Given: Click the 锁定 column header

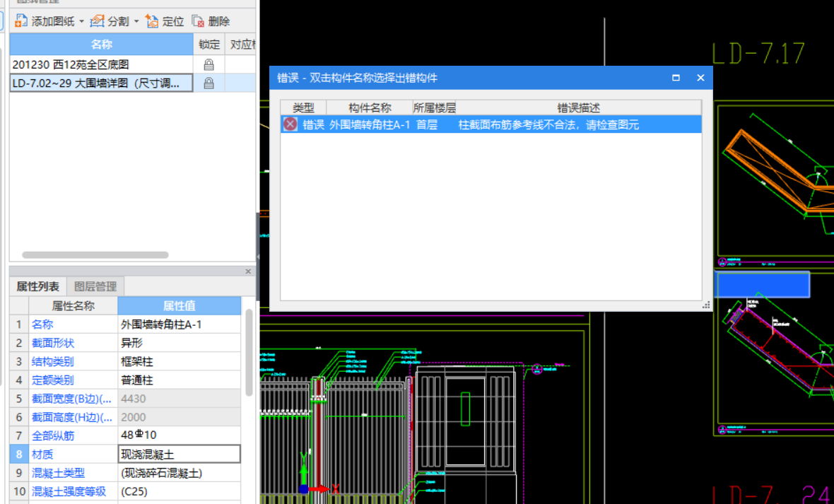Looking at the screenshot, I should click(x=209, y=44).
